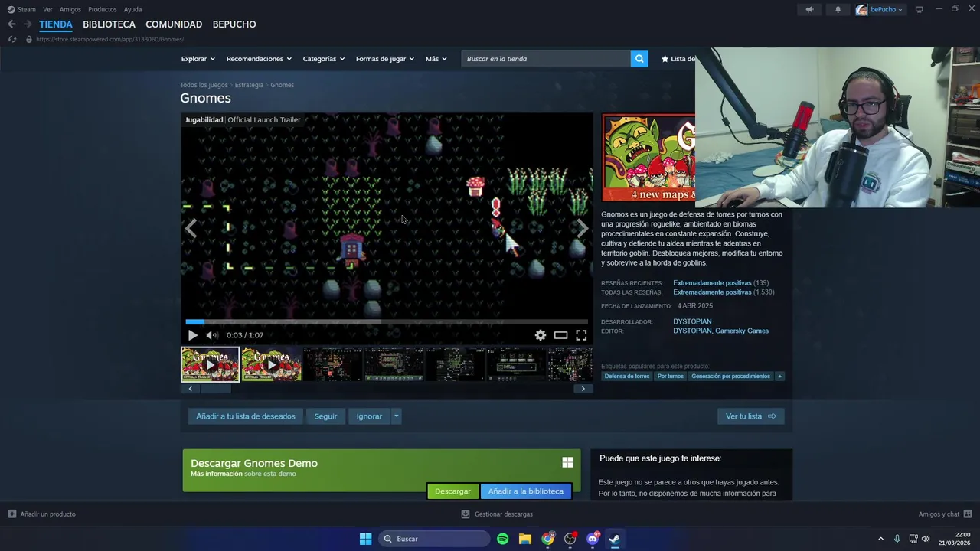Screen dimensions: 980x551
Task: Open the notifications bell
Action: 838,9
